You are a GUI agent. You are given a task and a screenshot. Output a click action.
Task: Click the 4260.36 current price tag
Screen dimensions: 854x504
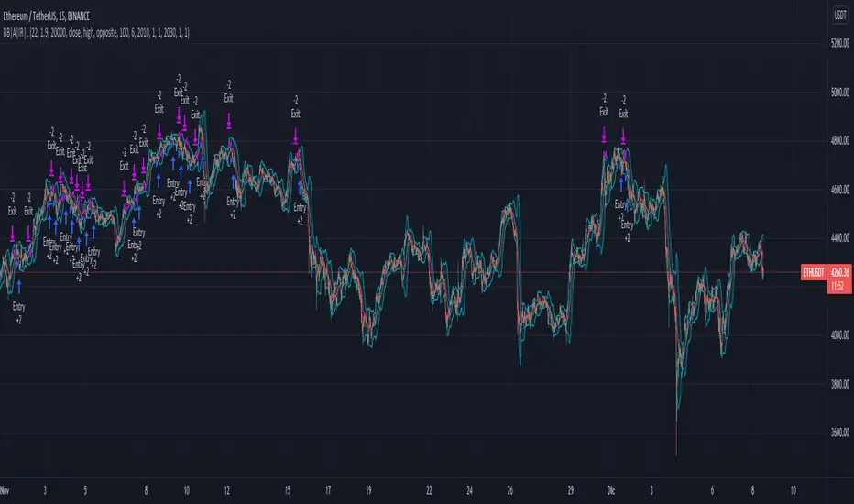click(x=839, y=272)
